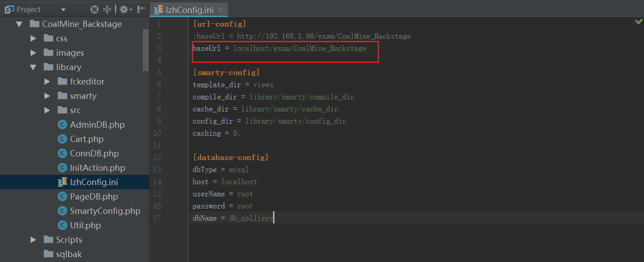Select the PageDB.php file icon
The image size is (644, 262).
pyautogui.click(x=62, y=197)
